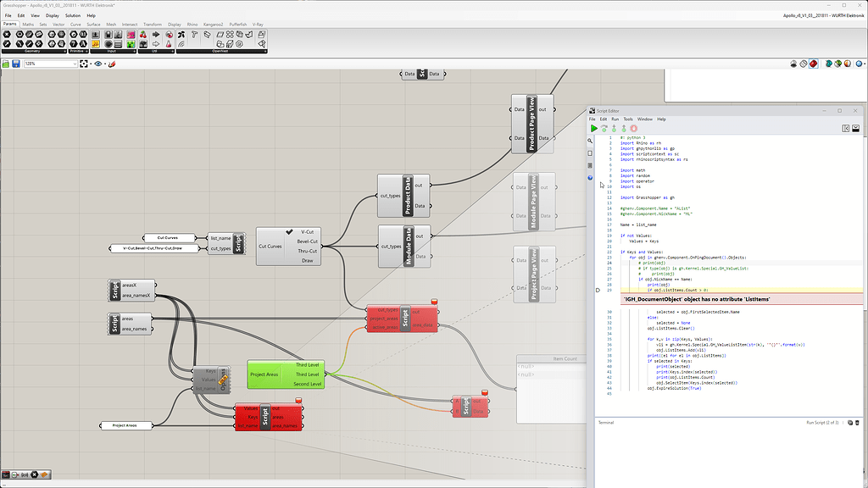
Task: Click the Terminal panel label
Action: (x=606, y=422)
